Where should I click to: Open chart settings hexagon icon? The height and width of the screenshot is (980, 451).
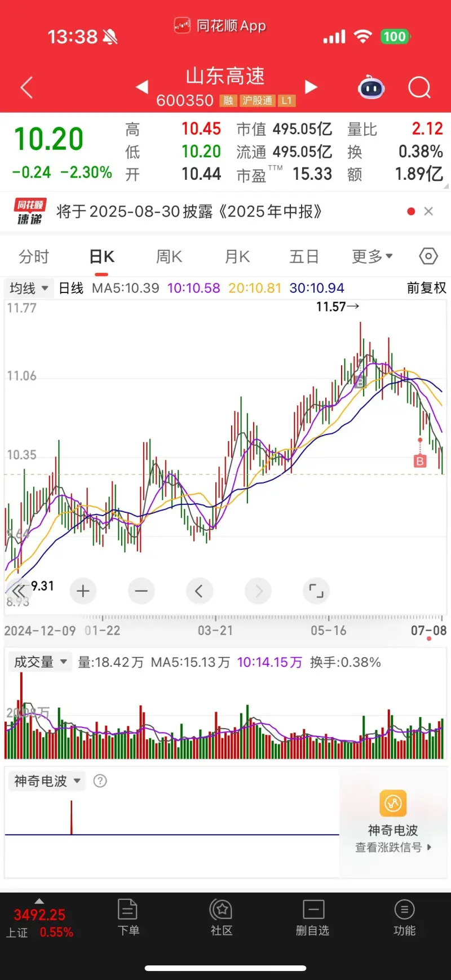point(428,256)
